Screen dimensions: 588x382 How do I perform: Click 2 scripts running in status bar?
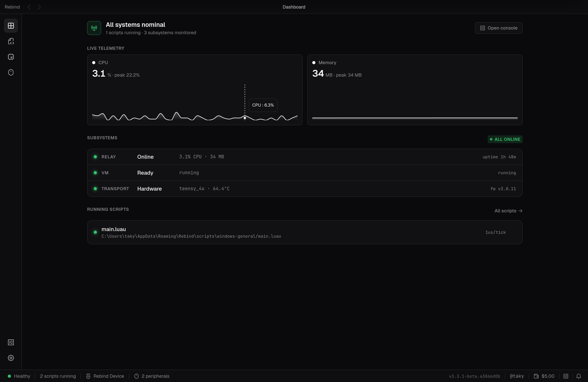(58, 376)
